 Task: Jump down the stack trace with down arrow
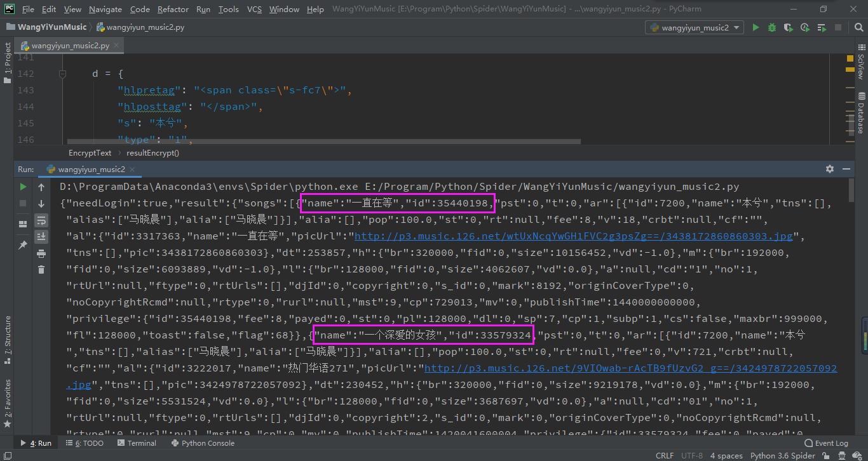(41, 203)
